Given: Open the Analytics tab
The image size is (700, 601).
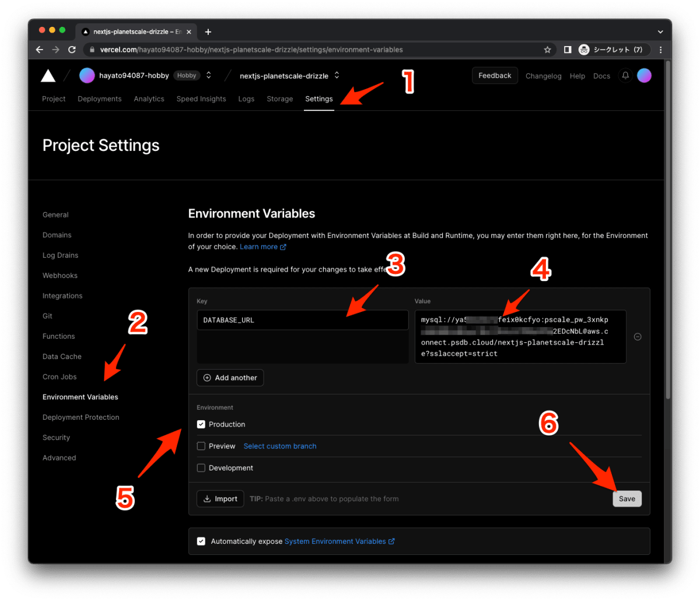Looking at the screenshot, I should click(x=149, y=99).
